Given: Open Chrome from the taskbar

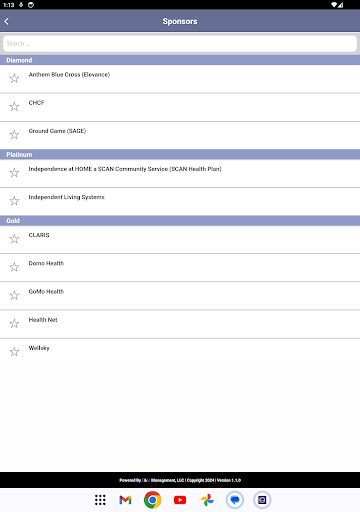Looking at the screenshot, I should [x=153, y=500].
